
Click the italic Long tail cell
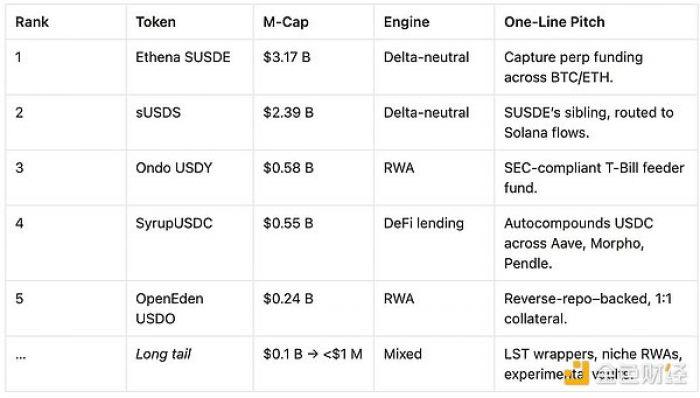(x=163, y=354)
